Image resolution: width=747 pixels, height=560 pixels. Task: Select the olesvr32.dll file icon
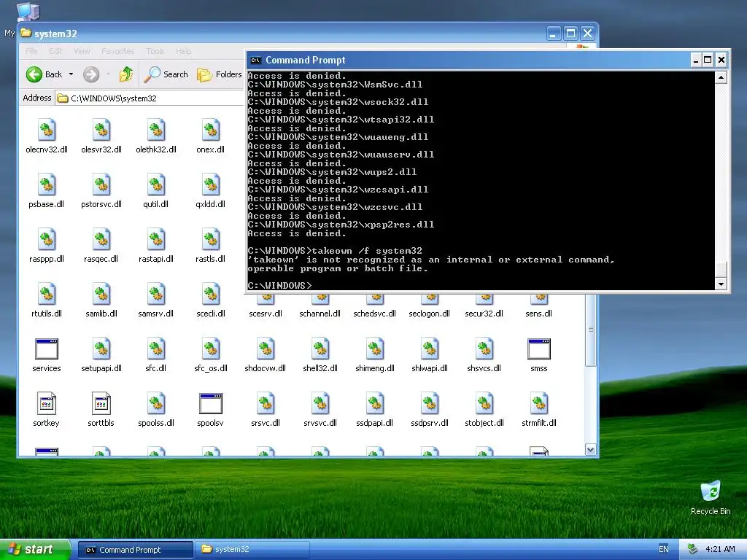tap(101, 130)
